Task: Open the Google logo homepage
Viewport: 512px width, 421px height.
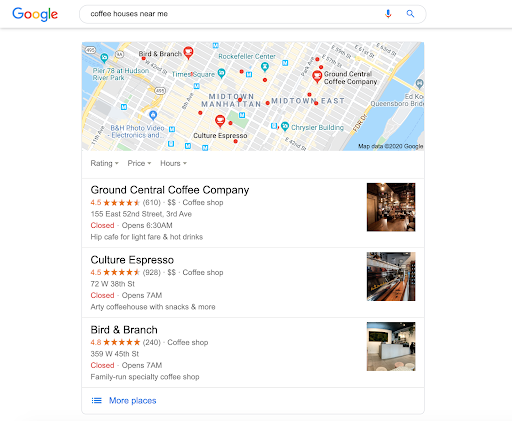Action: (x=35, y=14)
